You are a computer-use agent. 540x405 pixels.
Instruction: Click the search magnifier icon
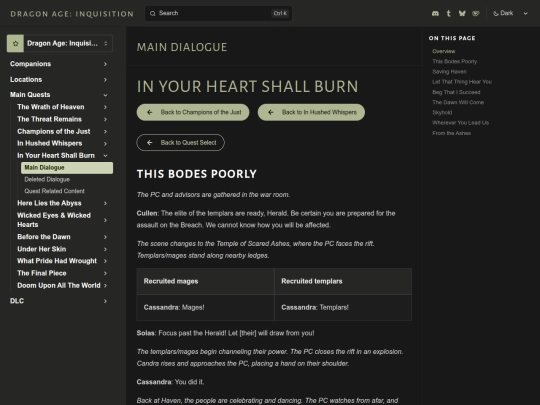coord(153,13)
